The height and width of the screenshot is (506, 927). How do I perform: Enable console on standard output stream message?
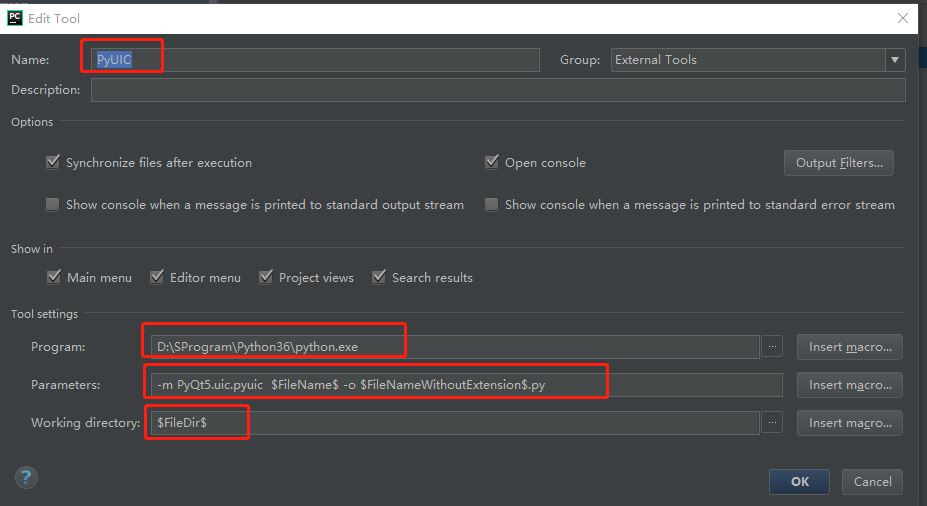[53, 205]
